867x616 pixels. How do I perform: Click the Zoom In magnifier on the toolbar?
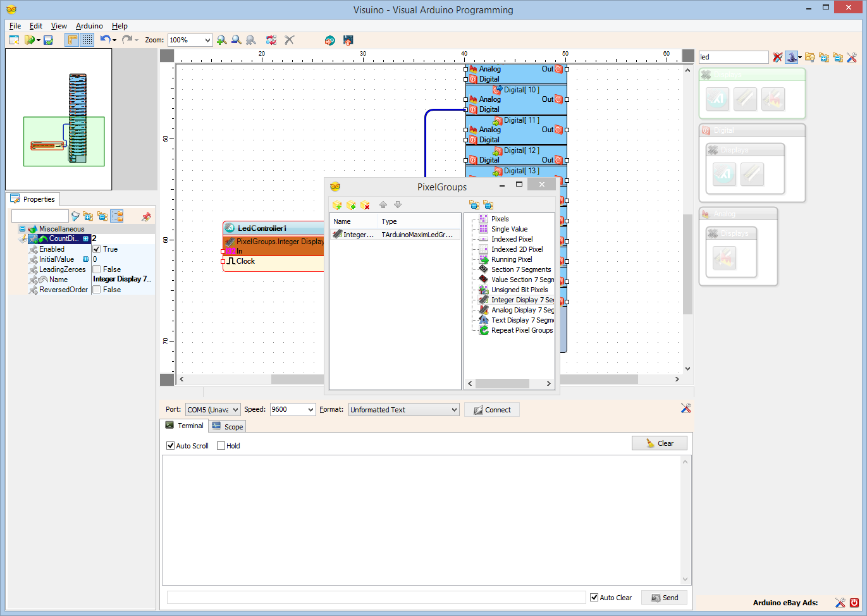tap(221, 39)
